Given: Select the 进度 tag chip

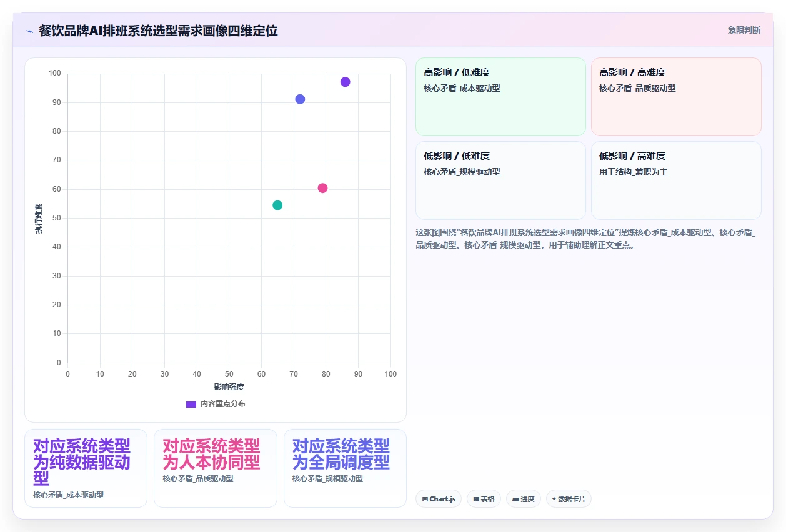Looking at the screenshot, I should pos(523,499).
